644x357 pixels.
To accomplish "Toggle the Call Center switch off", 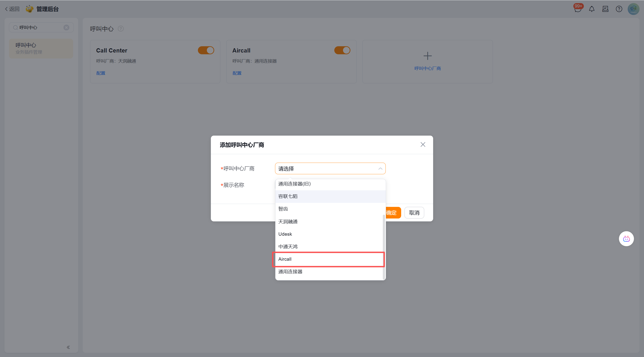I will point(206,50).
